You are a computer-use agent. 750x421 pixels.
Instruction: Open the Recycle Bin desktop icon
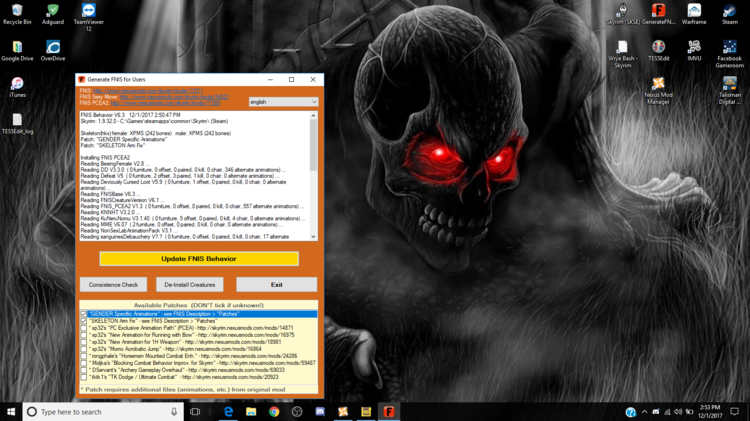[x=17, y=14]
